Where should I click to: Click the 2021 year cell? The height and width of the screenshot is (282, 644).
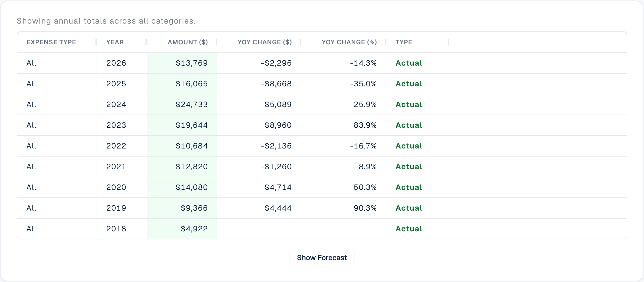(122, 167)
